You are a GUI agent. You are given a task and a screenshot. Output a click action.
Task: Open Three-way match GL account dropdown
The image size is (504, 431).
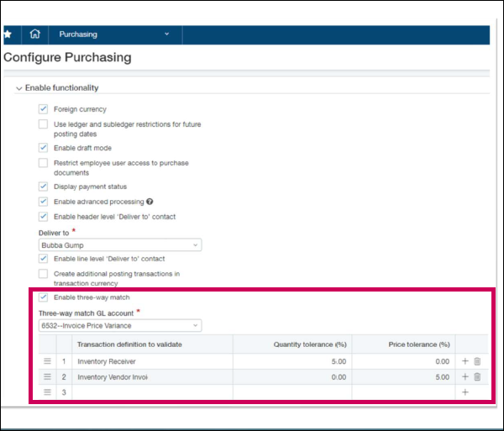(x=120, y=325)
